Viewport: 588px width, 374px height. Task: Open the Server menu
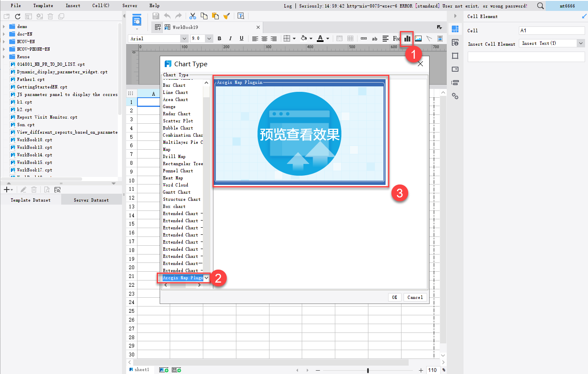click(x=130, y=5)
